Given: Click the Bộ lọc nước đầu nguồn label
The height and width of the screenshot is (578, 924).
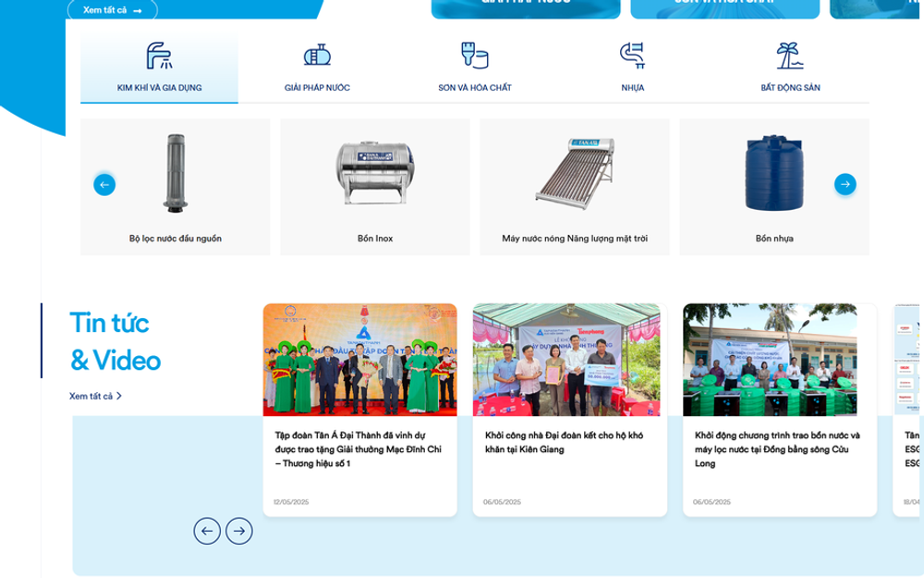Looking at the screenshot, I should coord(176,239).
